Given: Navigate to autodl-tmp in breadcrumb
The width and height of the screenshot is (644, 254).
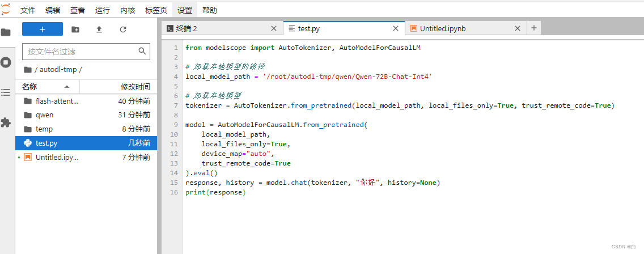Looking at the screenshot, I should (x=58, y=70).
